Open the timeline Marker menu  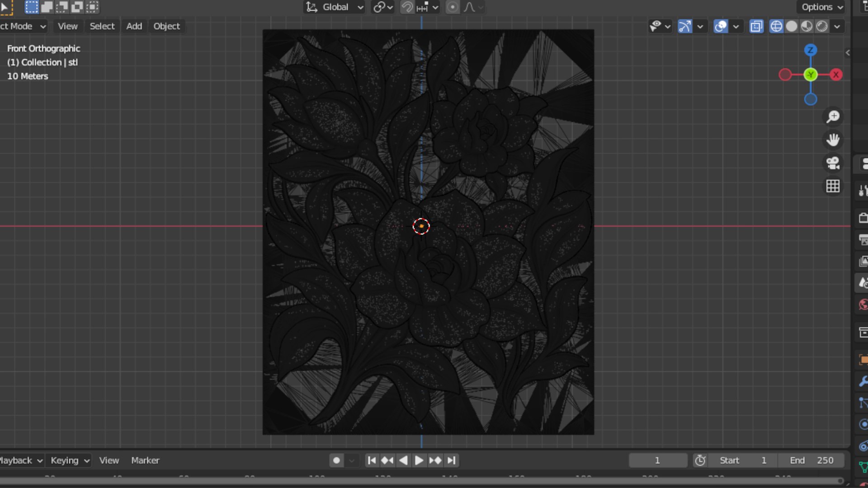145,460
